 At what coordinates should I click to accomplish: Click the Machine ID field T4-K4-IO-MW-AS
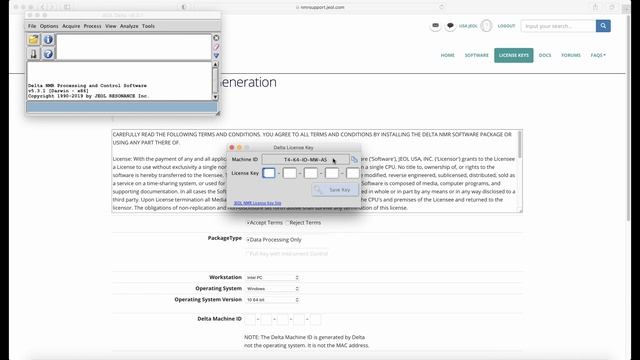(305, 159)
